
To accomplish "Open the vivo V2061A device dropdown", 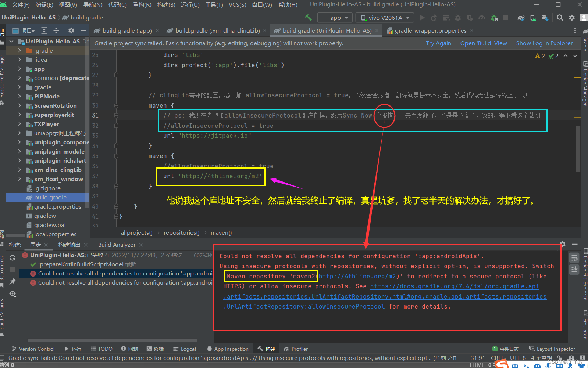I will pyautogui.click(x=385, y=18).
